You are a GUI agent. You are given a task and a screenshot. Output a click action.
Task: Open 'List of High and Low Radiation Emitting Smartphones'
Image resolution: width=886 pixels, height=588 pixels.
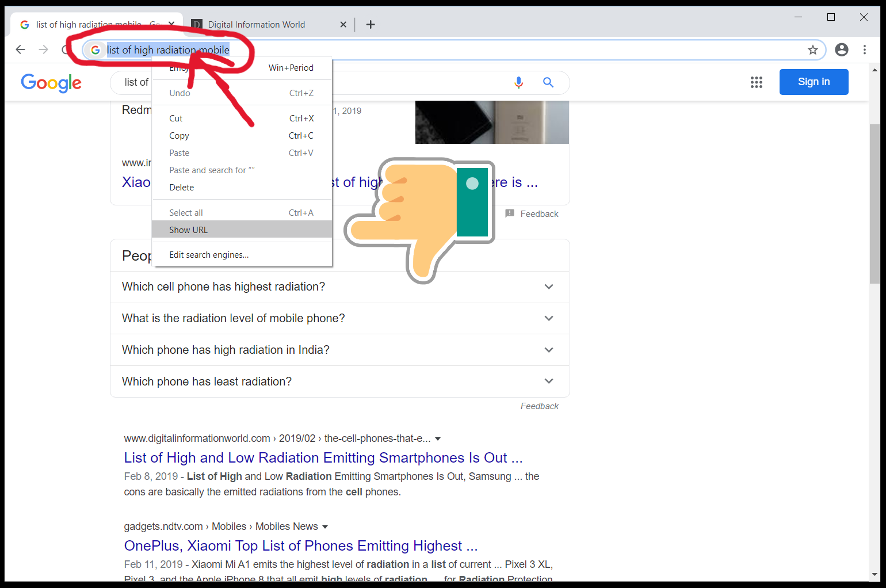[x=323, y=457]
